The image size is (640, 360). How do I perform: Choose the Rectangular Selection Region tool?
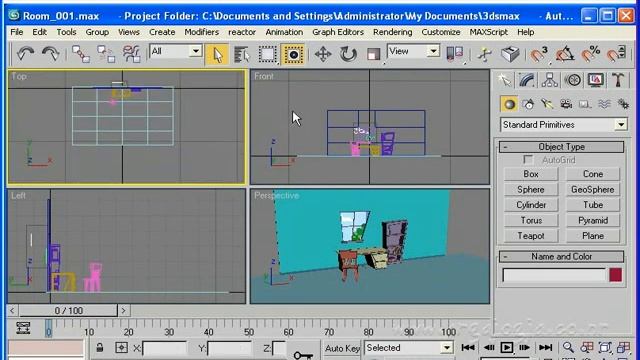pyautogui.click(x=268, y=54)
